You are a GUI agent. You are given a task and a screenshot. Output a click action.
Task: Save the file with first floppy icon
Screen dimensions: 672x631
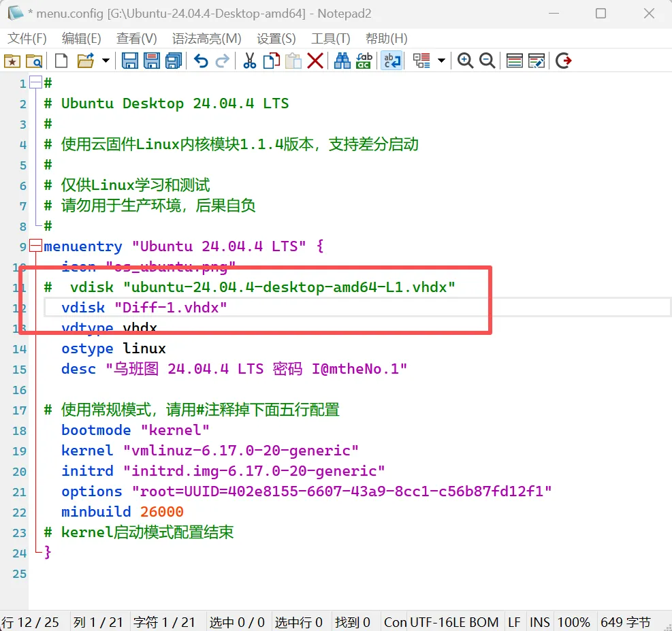click(x=129, y=61)
